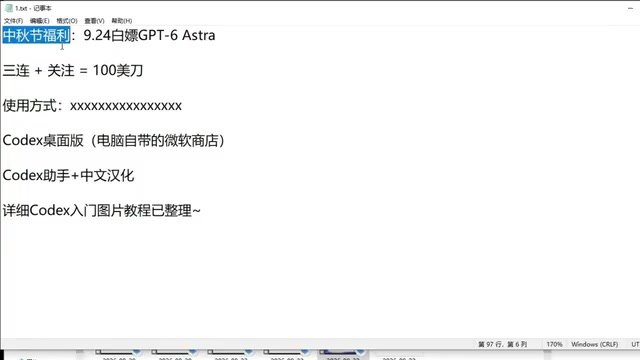This screenshot has width=640, height=360.
Task: Click the text 9.24白嫖GPT-6 Astra
Action: coord(149,35)
